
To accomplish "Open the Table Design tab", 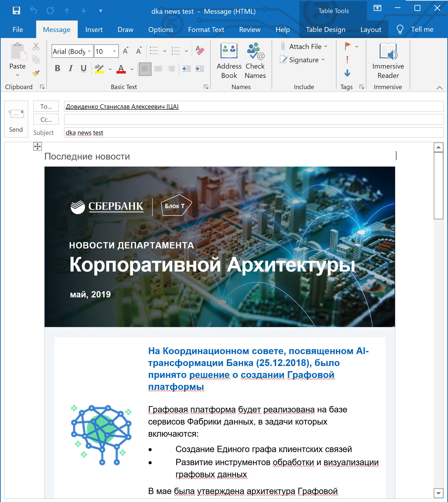I will 325,30.
